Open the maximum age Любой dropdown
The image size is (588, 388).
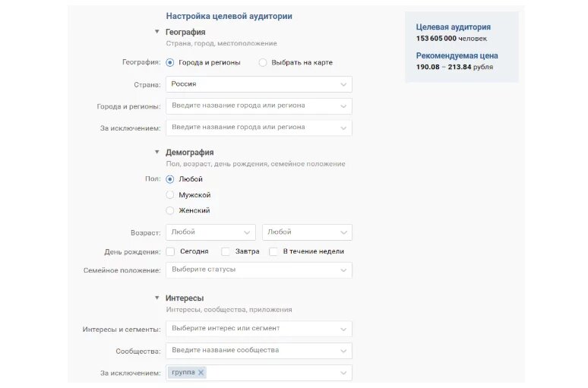pyautogui.click(x=307, y=232)
